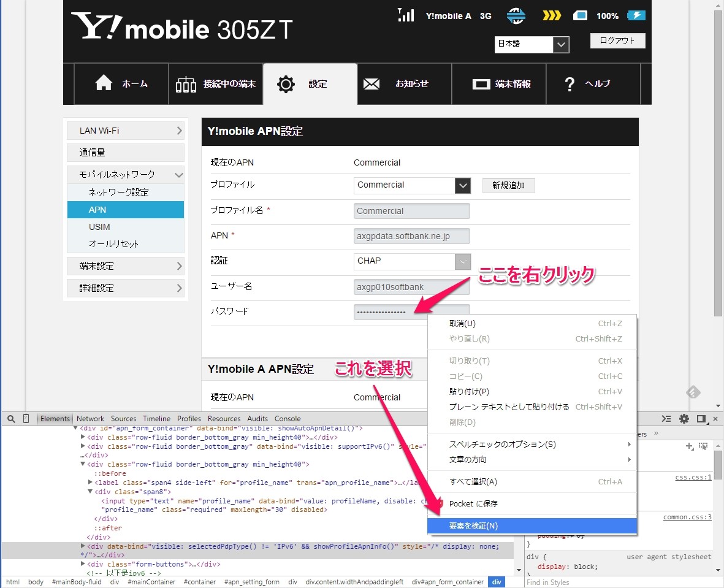Choose プレーン テキストとして貼り付ける in context menu
The height and width of the screenshot is (588, 724).
[532, 407]
